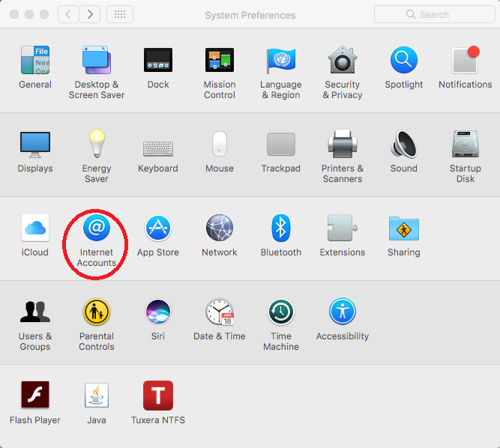The height and width of the screenshot is (448, 500).
Task: Go back with the left arrow button
Action: click(x=68, y=14)
